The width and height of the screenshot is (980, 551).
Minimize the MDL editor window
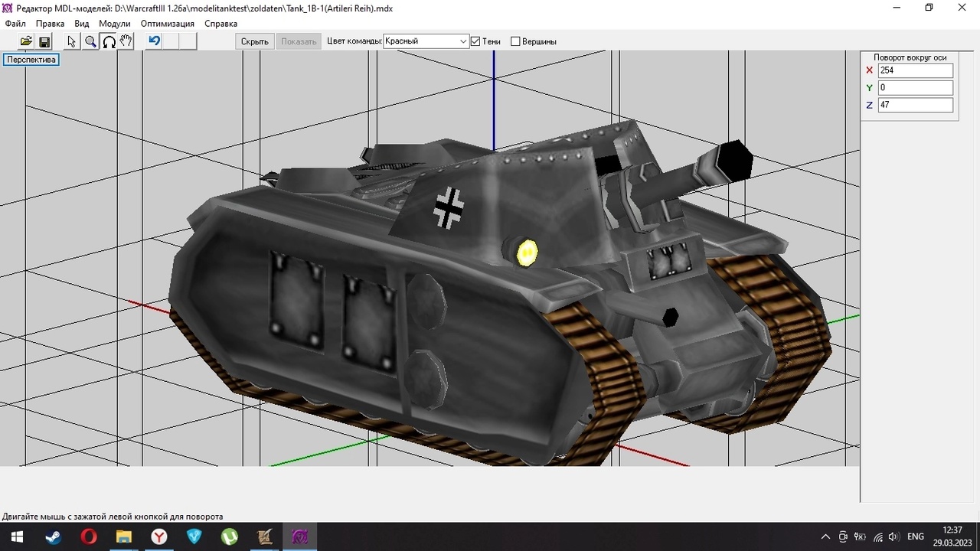[x=897, y=8]
